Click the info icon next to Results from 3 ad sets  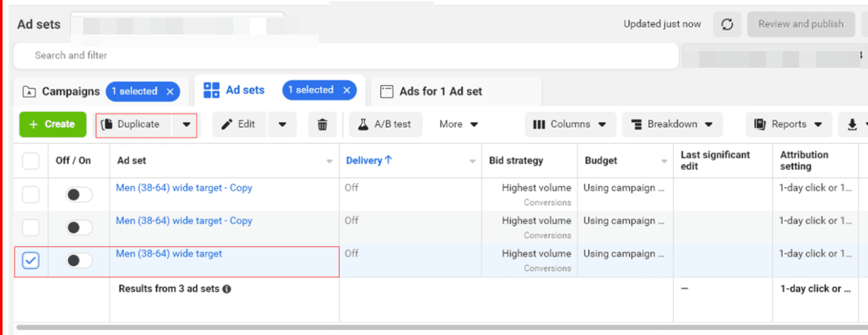click(226, 289)
